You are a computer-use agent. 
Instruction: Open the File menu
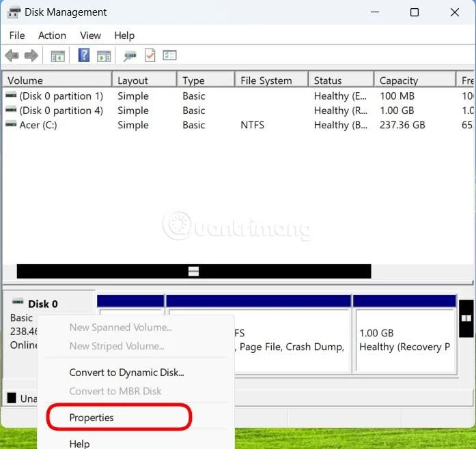click(17, 35)
